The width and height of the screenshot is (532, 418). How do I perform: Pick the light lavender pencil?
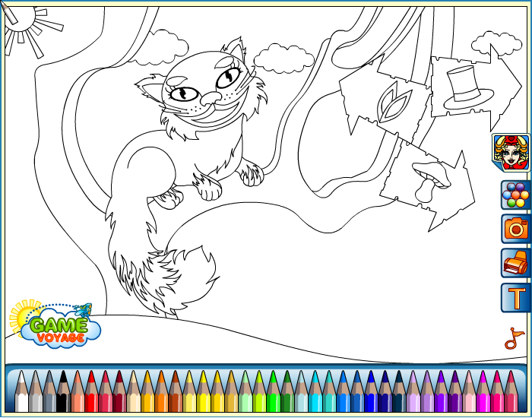pos(413,391)
